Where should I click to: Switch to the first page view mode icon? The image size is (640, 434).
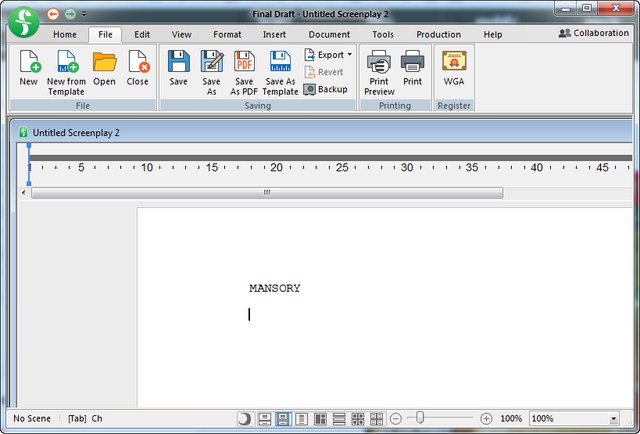pos(265,418)
